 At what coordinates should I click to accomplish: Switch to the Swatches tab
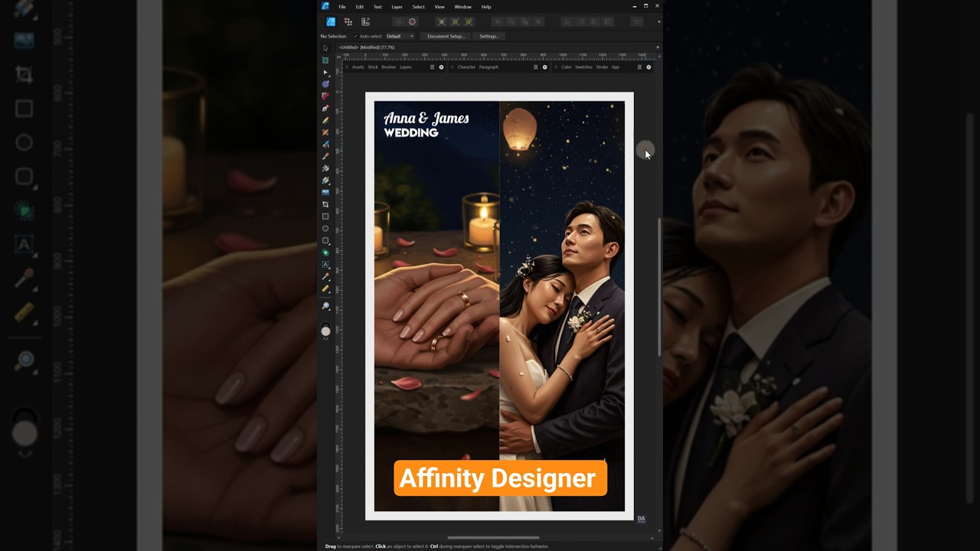pyautogui.click(x=583, y=67)
